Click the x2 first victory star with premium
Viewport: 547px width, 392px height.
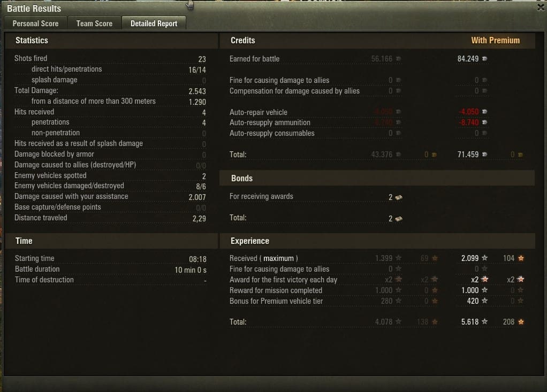[484, 279]
